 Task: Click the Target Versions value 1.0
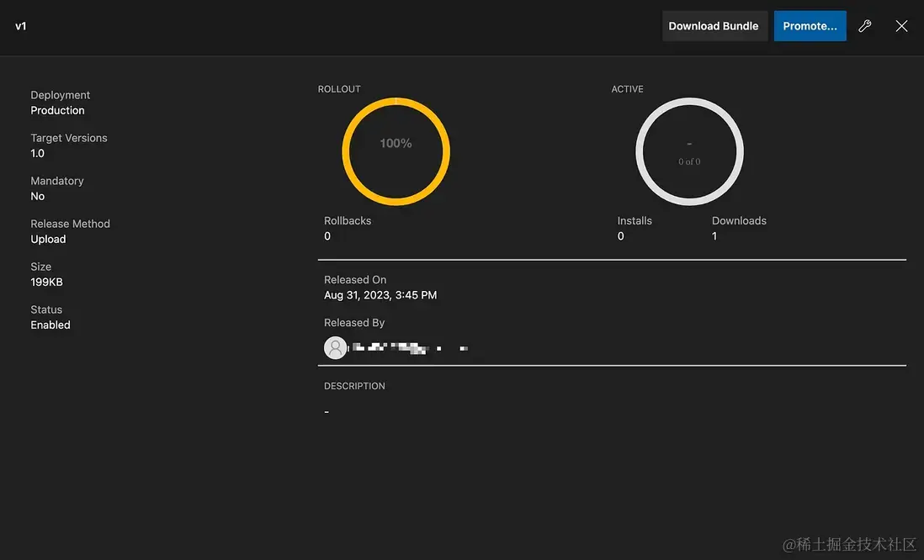point(37,153)
